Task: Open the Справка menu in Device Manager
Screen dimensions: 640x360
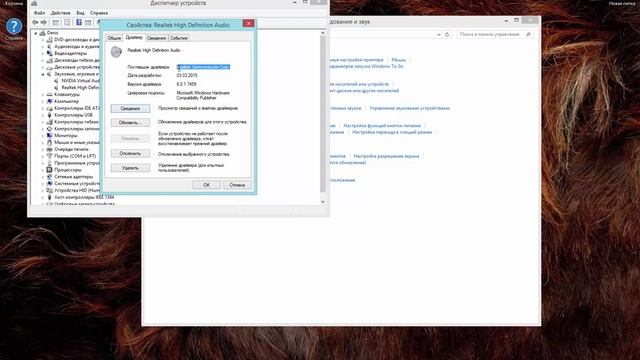Action: click(x=99, y=13)
